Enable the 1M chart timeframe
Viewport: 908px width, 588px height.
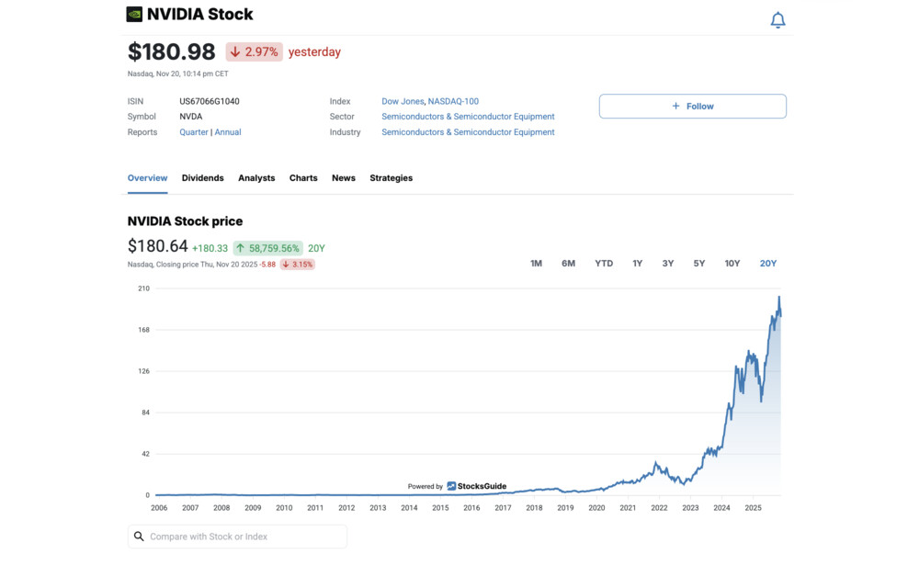coord(536,263)
